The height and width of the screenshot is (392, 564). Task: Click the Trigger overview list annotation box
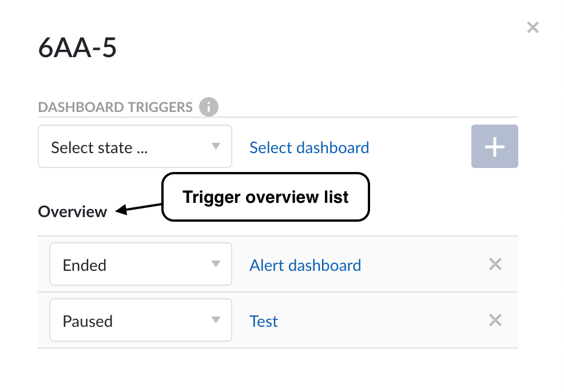(x=265, y=197)
